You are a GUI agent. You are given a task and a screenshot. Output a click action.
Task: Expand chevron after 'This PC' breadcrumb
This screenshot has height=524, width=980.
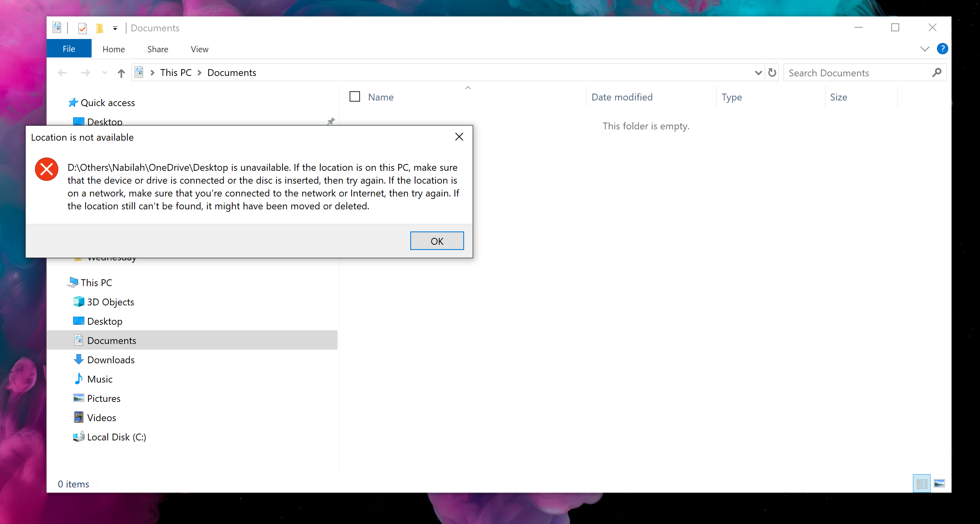click(x=199, y=73)
